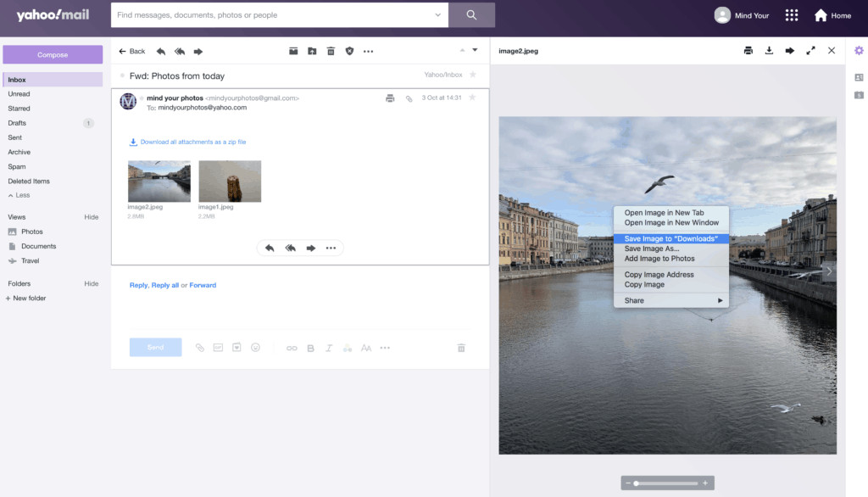This screenshot has width=868, height=497.
Task: Archive the message with toolbar icon
Action: click(293, 51)
